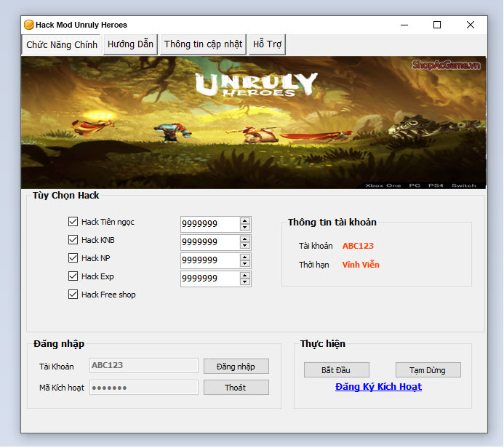Click the Mã Kích hoạt password field
504x448 pixels.
coord(144,388)
